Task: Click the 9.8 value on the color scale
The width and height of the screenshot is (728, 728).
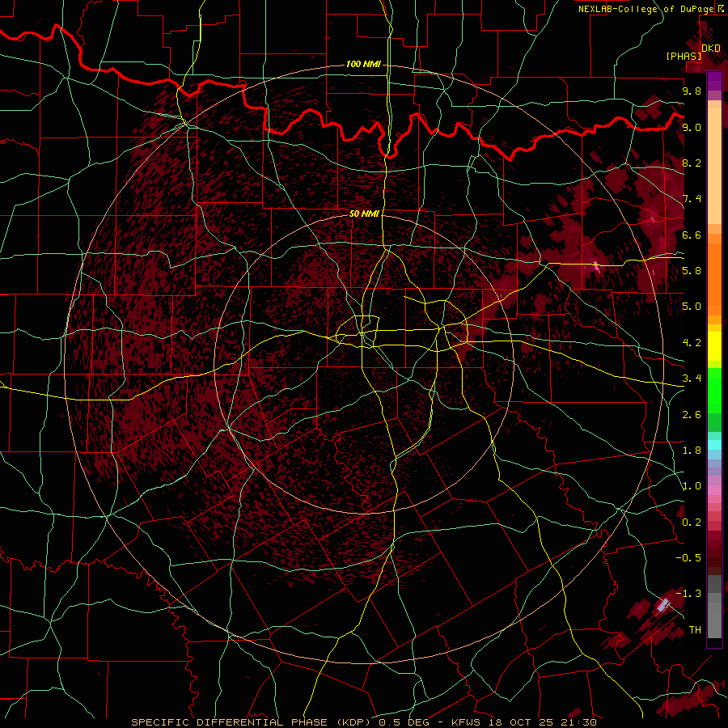Action: [x=692, y=91]
